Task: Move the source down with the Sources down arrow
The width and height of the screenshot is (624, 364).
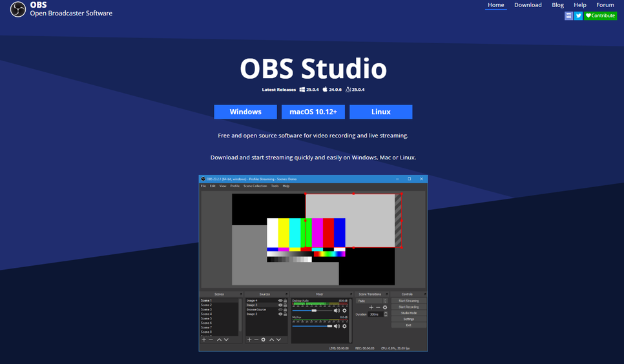Action: 278,339
